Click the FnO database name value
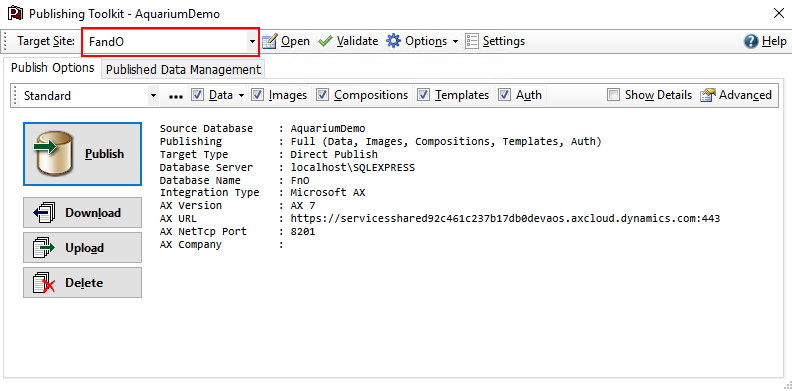 [300, 180]
